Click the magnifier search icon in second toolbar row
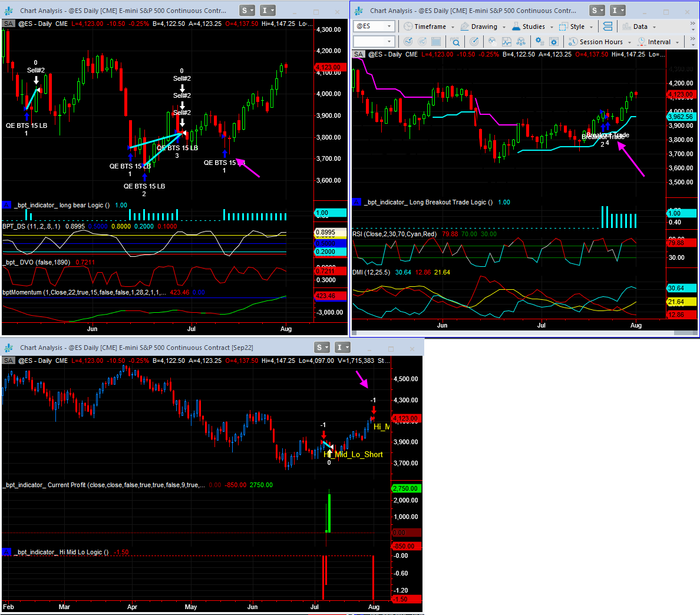The width and height of the screenshot is (700, 615). click(x=454, y=42)
